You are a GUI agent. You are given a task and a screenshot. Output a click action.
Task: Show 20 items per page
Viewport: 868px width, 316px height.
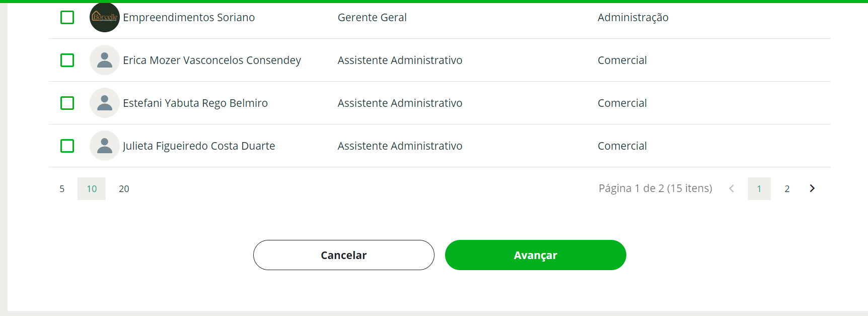click(x=124, y=189)
